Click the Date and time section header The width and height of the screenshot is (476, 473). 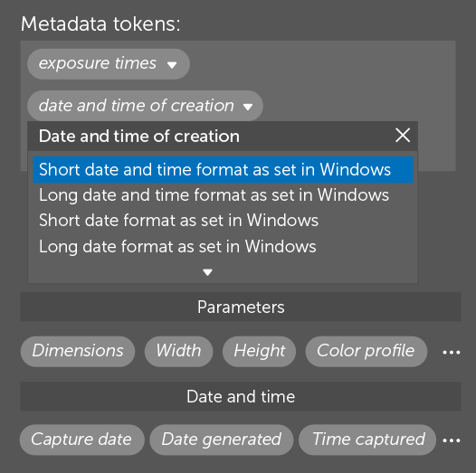pos(241,396)
